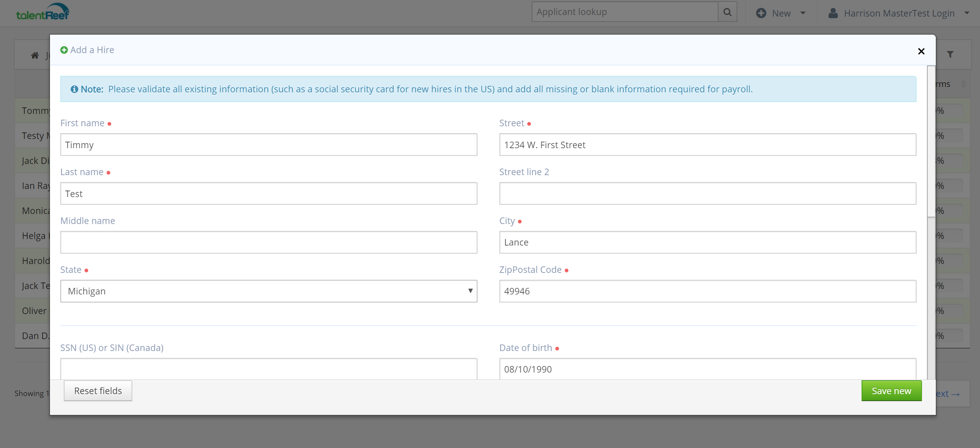Click the SSN or SIN input field

tap(268, 369)
